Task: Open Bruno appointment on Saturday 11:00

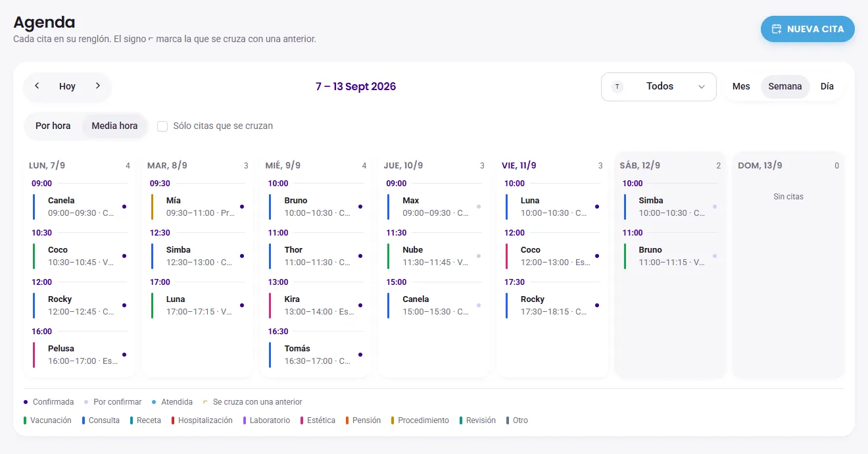Action: (x=671, y=256)
